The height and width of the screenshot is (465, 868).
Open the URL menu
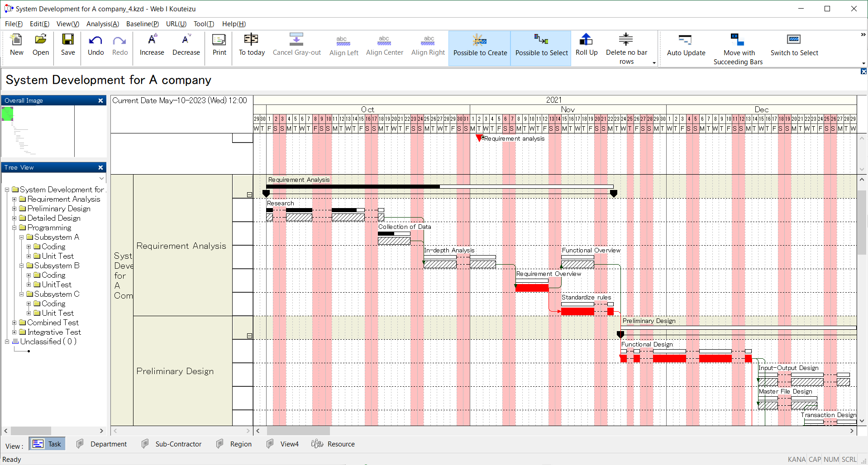point(176,24)
